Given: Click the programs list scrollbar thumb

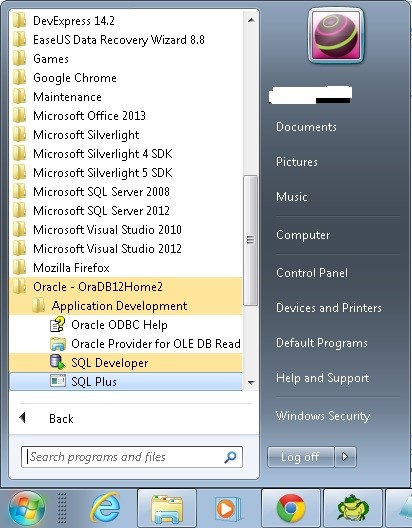Looking at the screenshot, I should coord(250,240).
